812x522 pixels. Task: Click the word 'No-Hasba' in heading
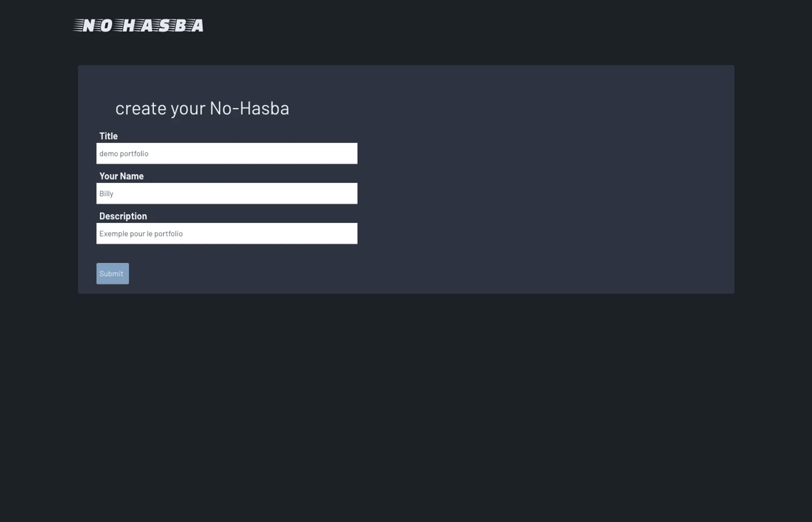(x=249, y=108)
